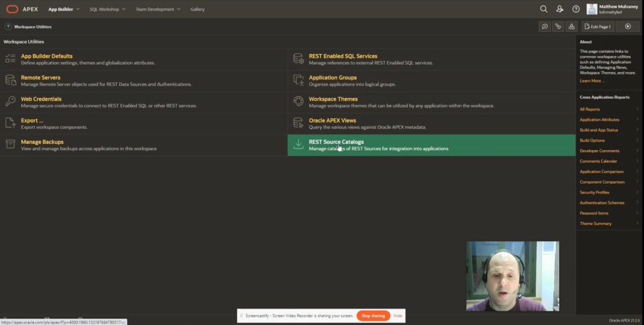Open Build and App Status report

[599, 130]
